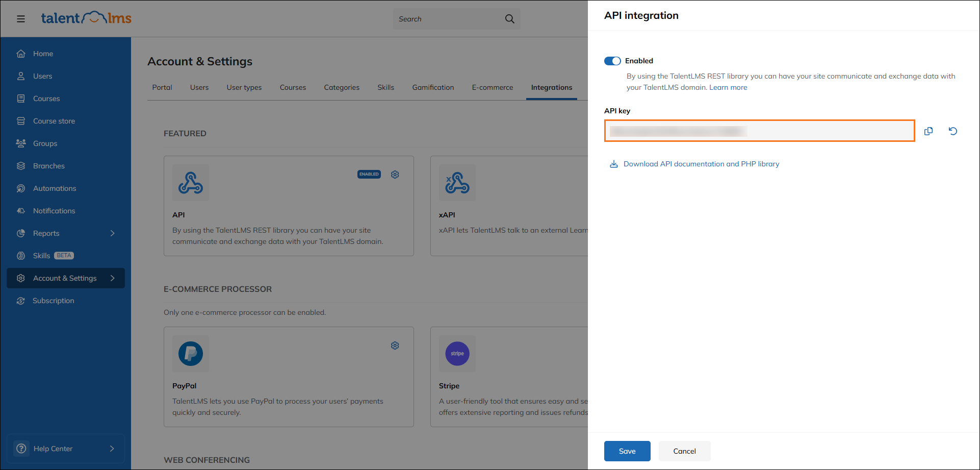Click the Reports pie chart icon
The height and width of the screenshot is (470, 980).
(x=21, y=233)
